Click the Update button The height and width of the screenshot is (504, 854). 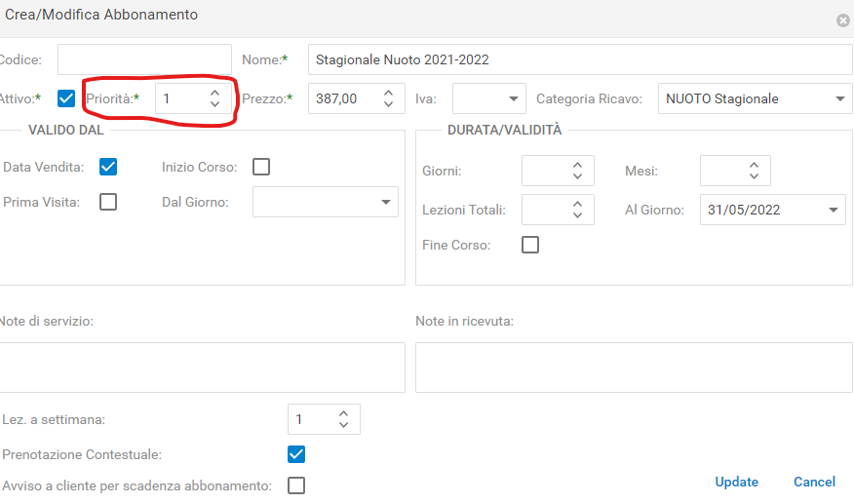coord(736,482)
